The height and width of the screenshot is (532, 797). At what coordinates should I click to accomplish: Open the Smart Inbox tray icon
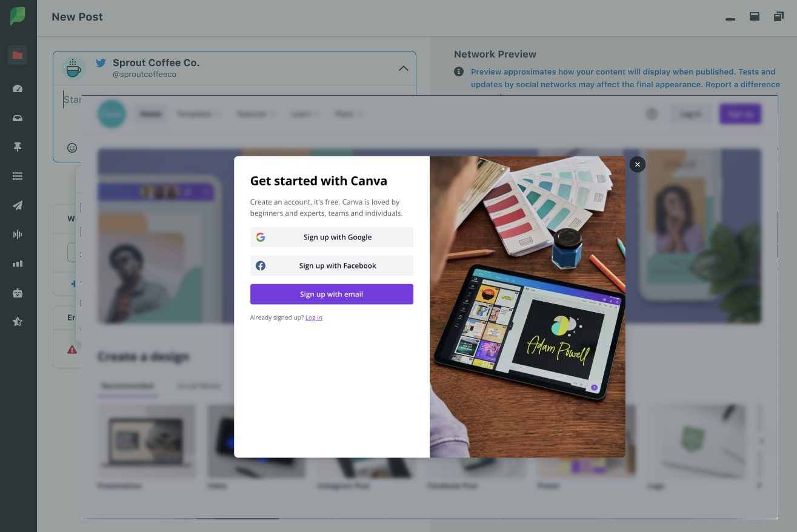(18, 118)
